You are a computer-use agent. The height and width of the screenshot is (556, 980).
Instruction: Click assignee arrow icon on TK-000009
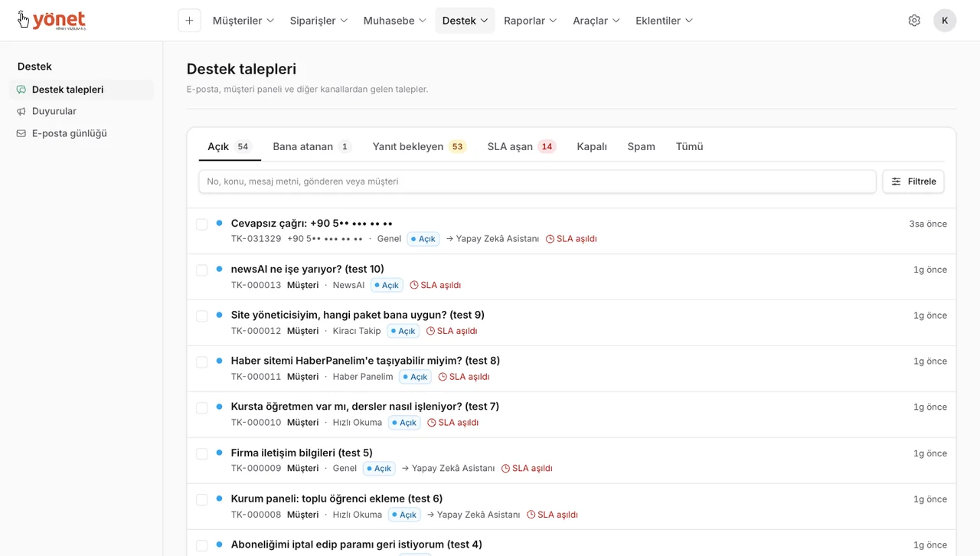click(x=405, y=469)
